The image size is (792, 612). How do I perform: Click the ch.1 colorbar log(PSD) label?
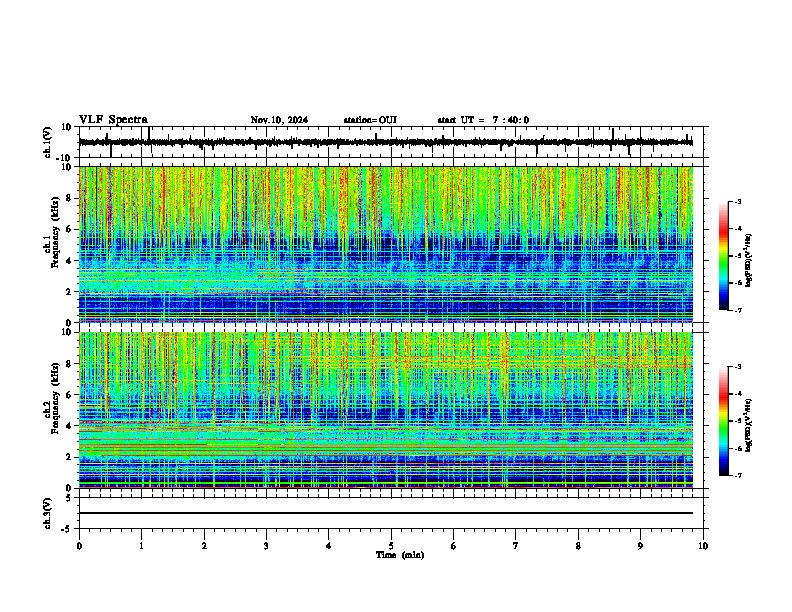click(x=748, y=260)
